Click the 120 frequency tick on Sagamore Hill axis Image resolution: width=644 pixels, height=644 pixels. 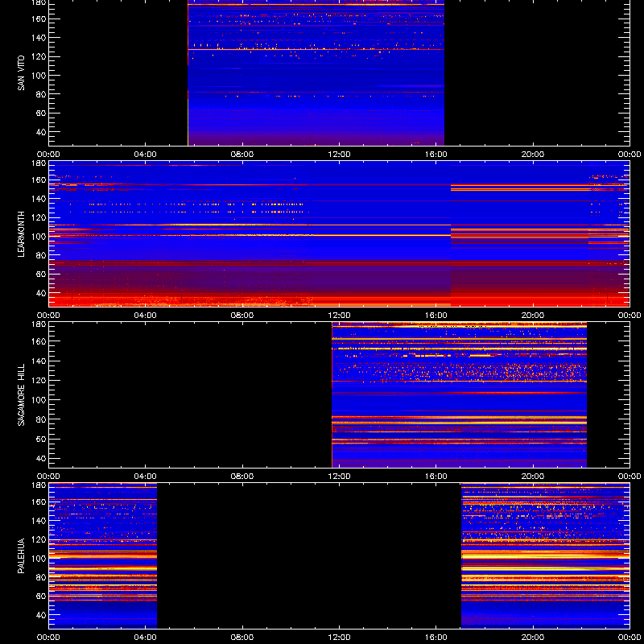click(x=39, y=380)
